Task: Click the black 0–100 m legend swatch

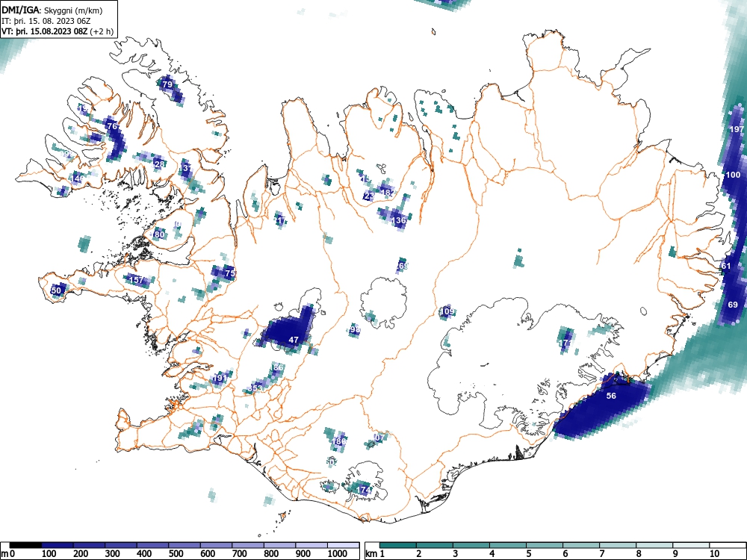Action: (25, 545)
